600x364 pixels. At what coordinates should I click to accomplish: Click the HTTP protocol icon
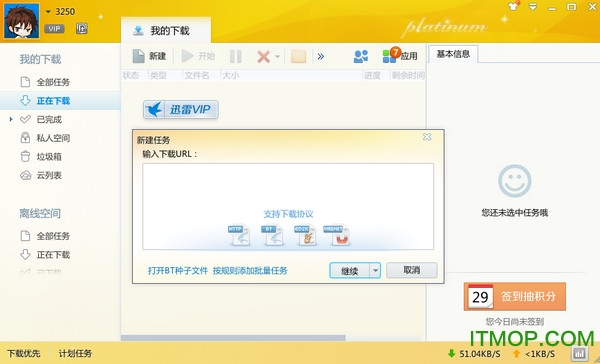point(239,235)
